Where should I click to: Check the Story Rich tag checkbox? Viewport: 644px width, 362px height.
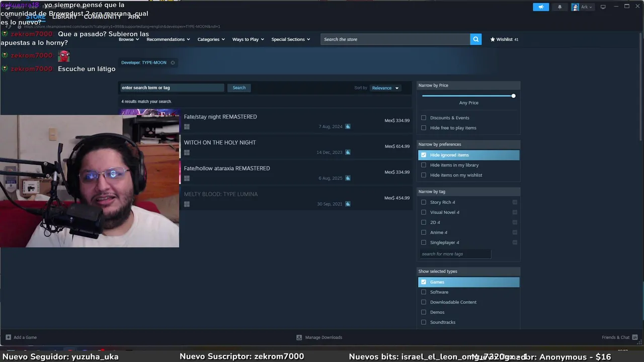[x=424, y=202]
